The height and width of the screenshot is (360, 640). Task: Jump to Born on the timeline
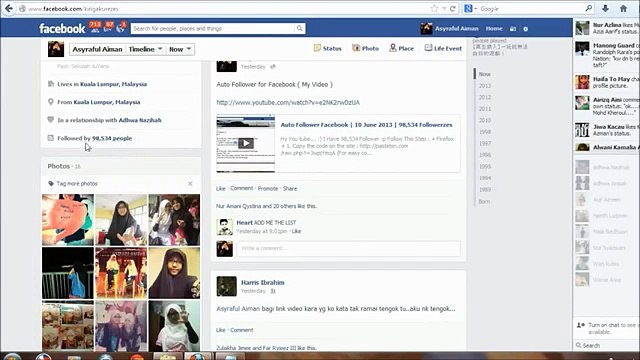pos(484,201)
